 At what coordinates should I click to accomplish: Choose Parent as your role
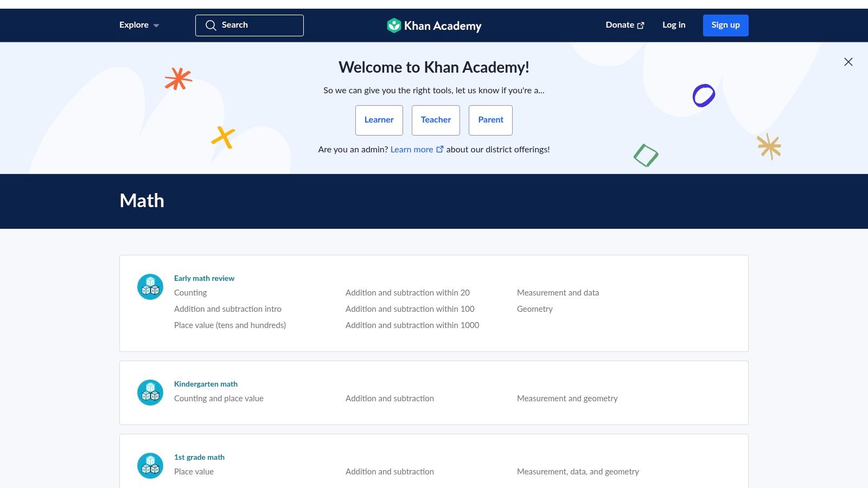coord(490,120)
